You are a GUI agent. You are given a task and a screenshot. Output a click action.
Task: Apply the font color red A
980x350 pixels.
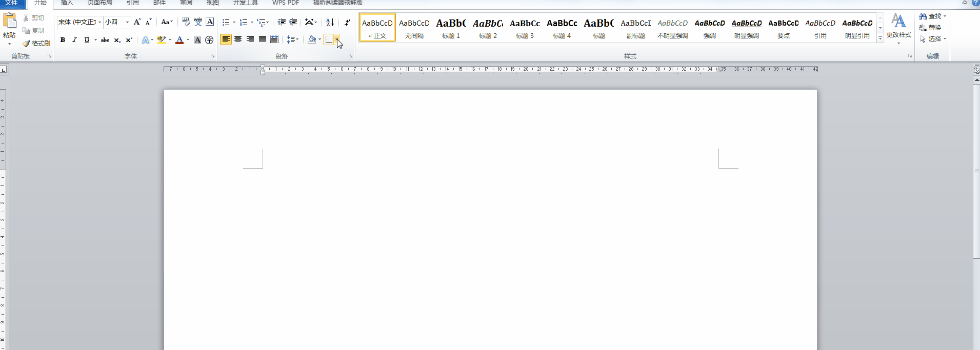pyautogui.click(x=179, y=40)
